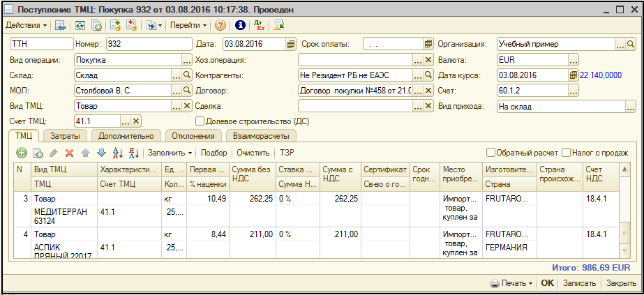Move row down with blue arrow
Viewport: 644px width, 295px height.
(101, 152)
